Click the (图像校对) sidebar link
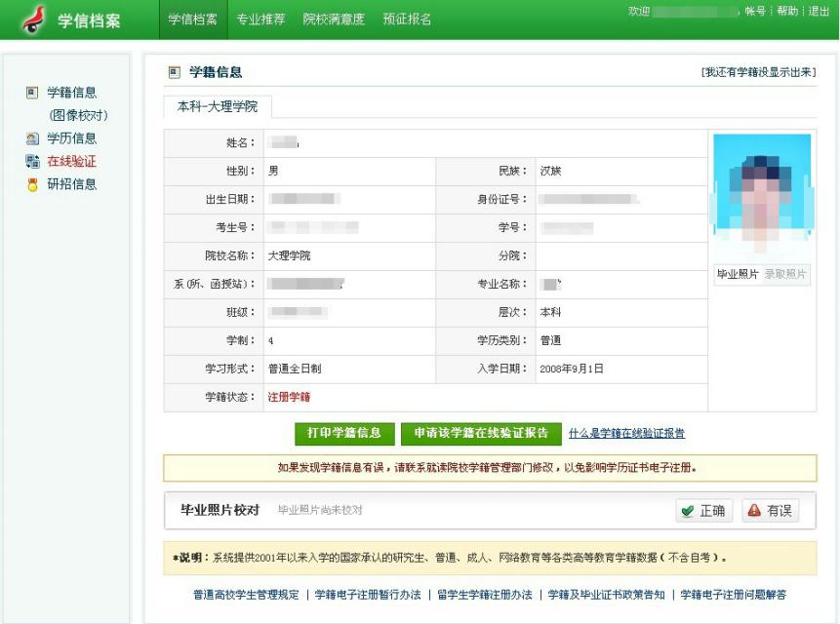840x624 pixels. coord(78,115)
